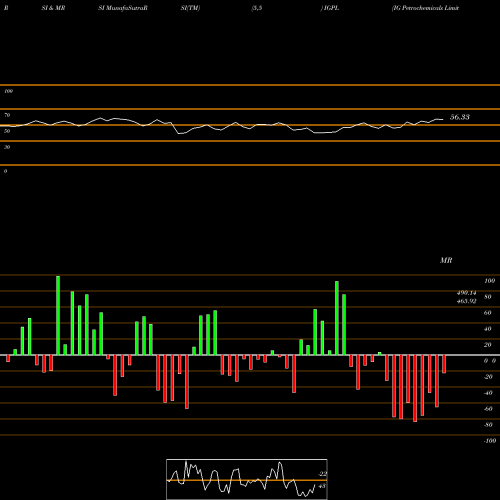
Task: Click the RSI 100 axis label
Action: pos(8,91)
